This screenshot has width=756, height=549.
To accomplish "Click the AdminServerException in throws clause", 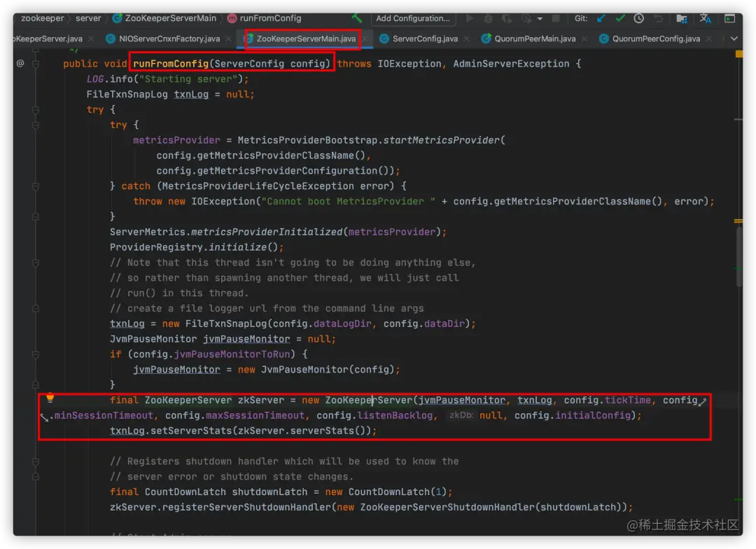I will (x=511, y=64).
